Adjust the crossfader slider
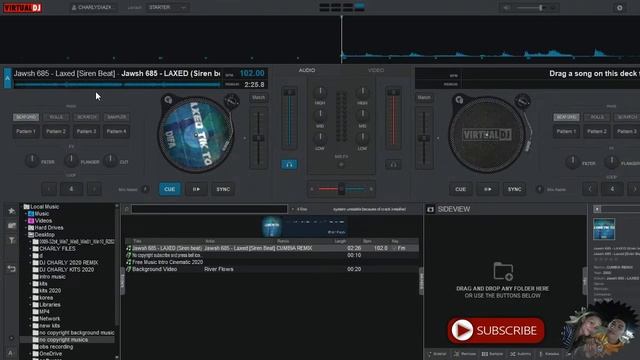This screenshot has height=360, width=640. pos(341,189)
